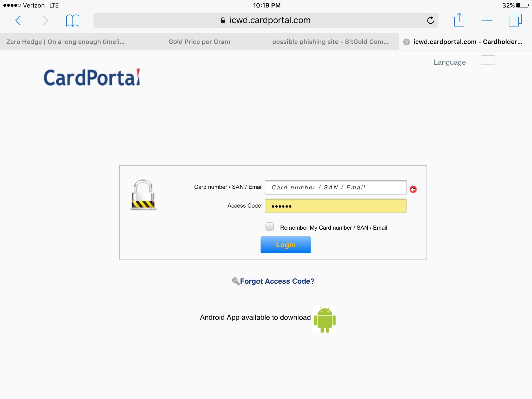Tap the Safari back arrow
Screen dimensions: 532x399
click(18, 20)
